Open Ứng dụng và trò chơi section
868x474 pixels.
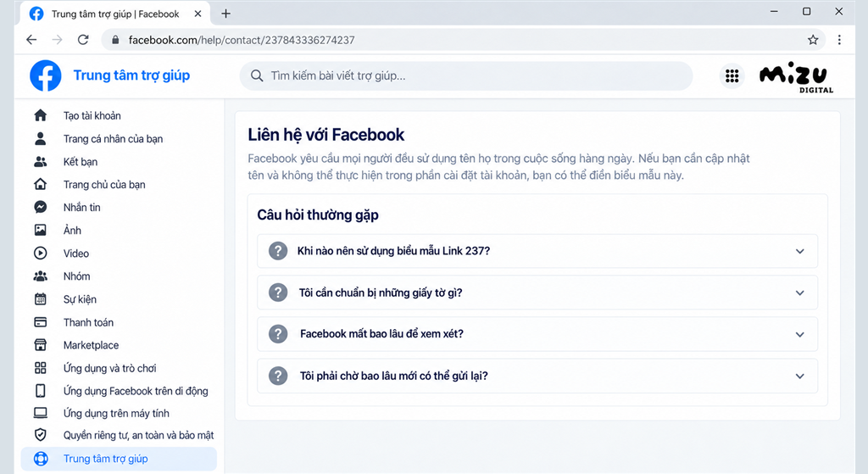point(109,368)
